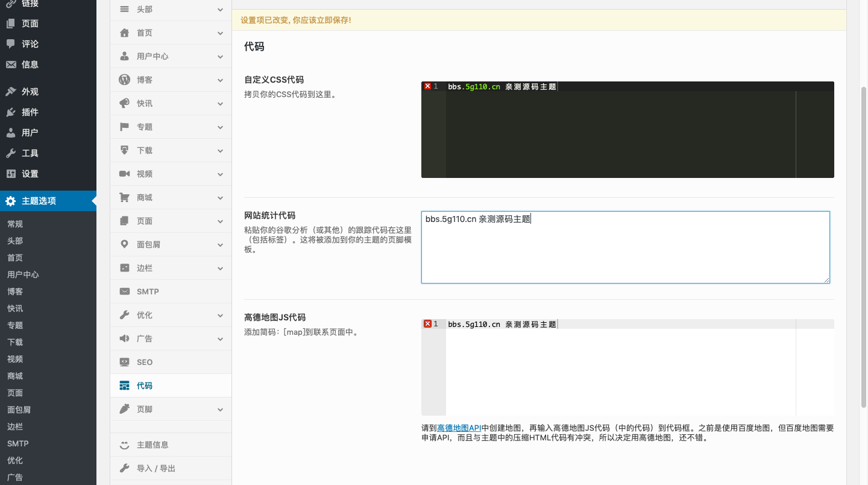Expand the 快讯 section chevron

pyautogui.click(x=220, y=104)
